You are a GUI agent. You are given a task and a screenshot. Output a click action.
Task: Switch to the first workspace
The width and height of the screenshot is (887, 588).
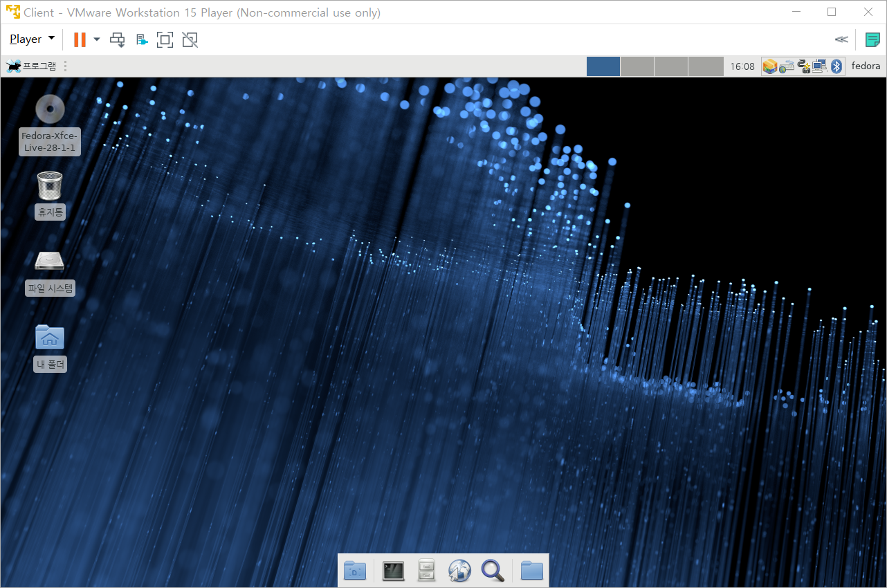[603, 66]
